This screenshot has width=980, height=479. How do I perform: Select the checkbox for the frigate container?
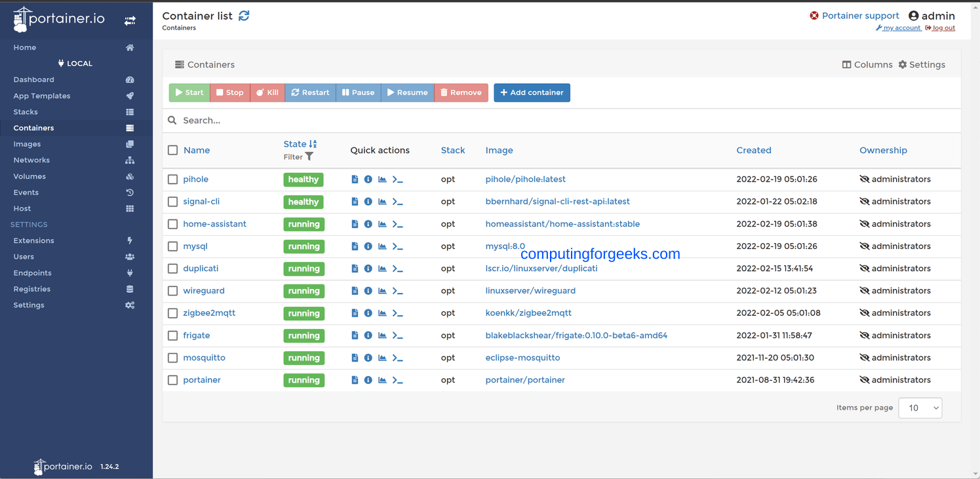tap(172, 335)
